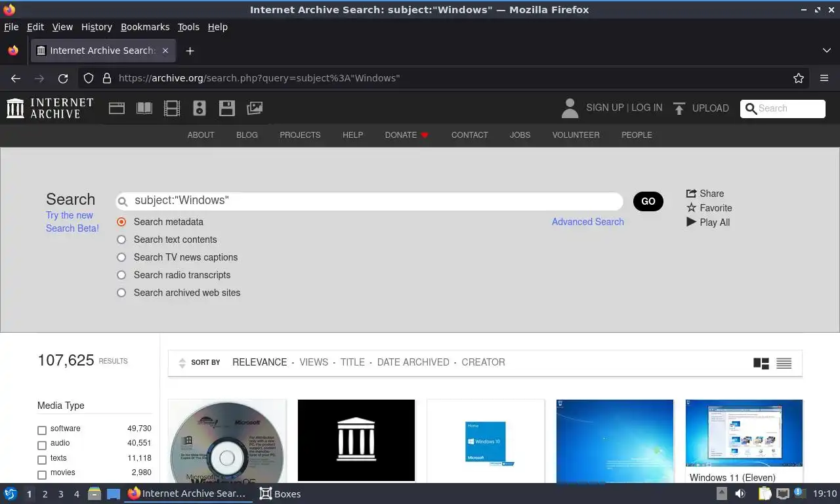
Task: Open the Advanced Search link
Action: [x=588, y=222]
